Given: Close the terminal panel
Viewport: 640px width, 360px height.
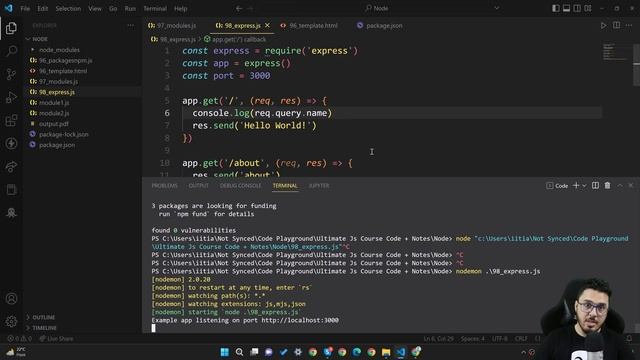Looking at the screenshot, I should pyautogui.click(x=631, y=185).
